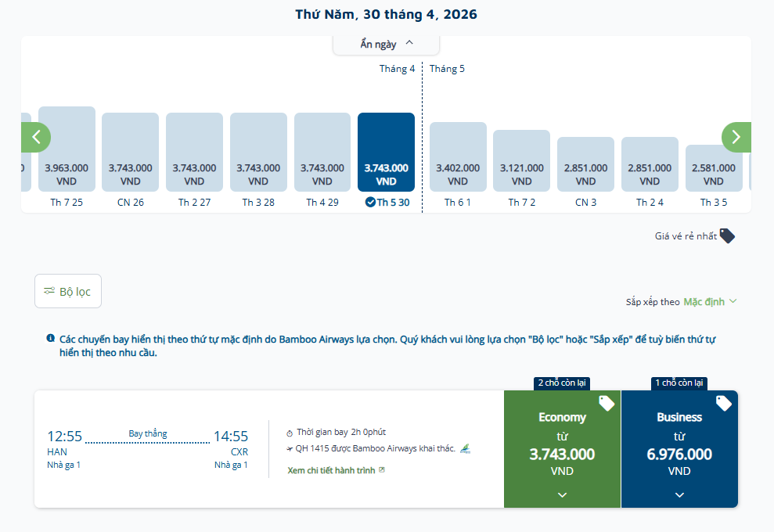The height and width of the screenshot is (532, 774).
Task: Click the price tag icon on Economy card
Action: point(607,403)
